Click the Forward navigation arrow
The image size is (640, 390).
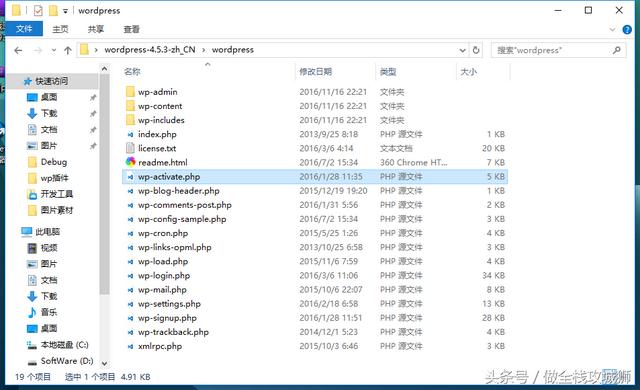38,50
